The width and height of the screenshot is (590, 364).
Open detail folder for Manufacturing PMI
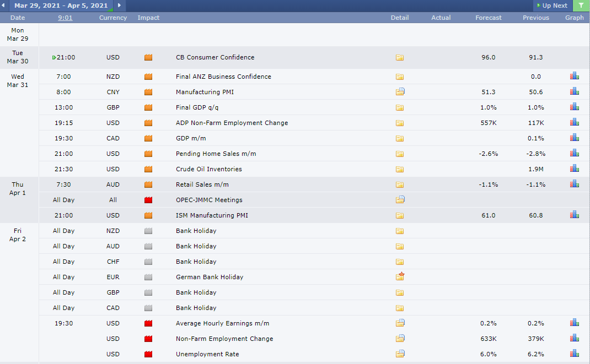click(400, 91)
